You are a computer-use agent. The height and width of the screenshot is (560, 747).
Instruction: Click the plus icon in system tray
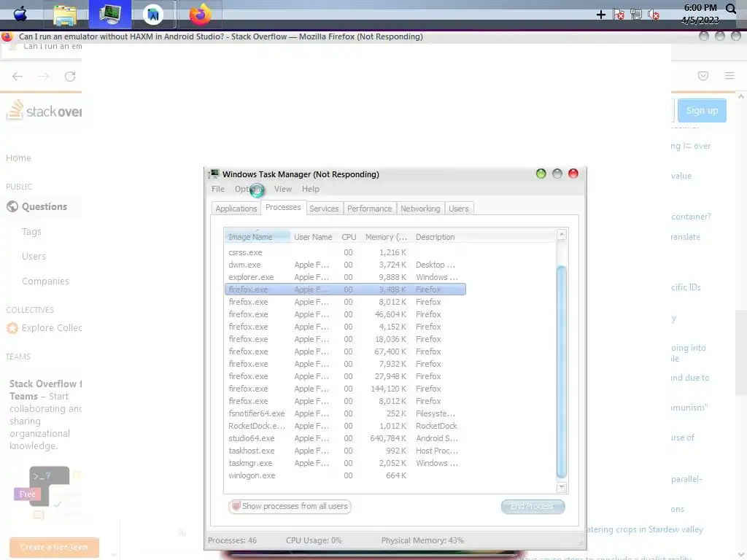601,15
